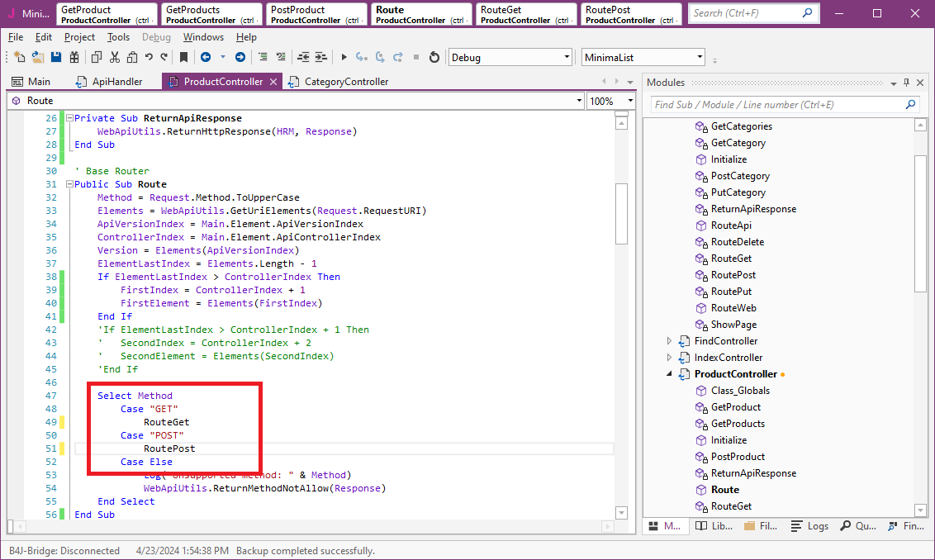The image size is (935, 560).
Task: Redo the last undone edit
Action: pyautogui.click(x=164, y=57)
